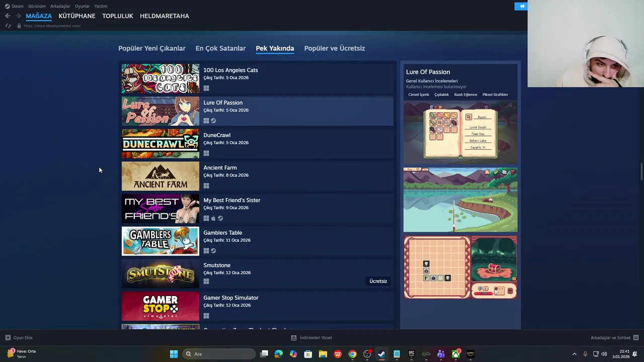The width and height of the screenshot is (644, 362).
Task: Click the İndirmeleri Yönet download icon
Action: click(x=294, y=338)
